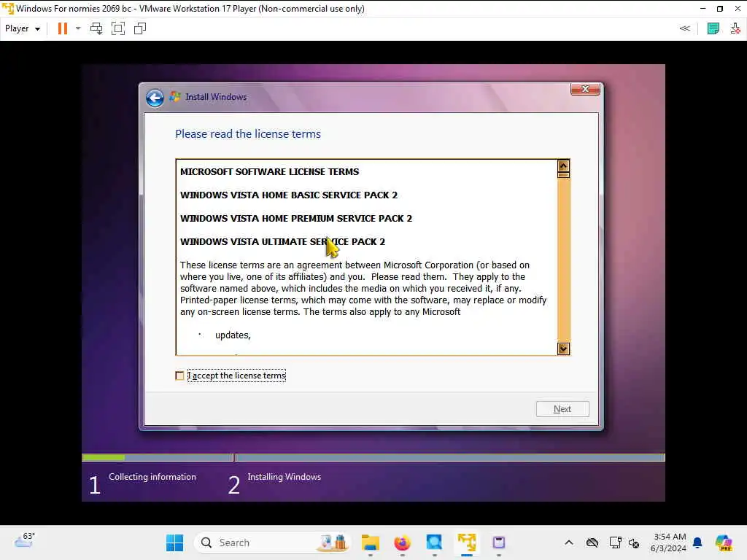Click 'Installing Windows' step label
The image size is (747, 560).
coord(285,477)
